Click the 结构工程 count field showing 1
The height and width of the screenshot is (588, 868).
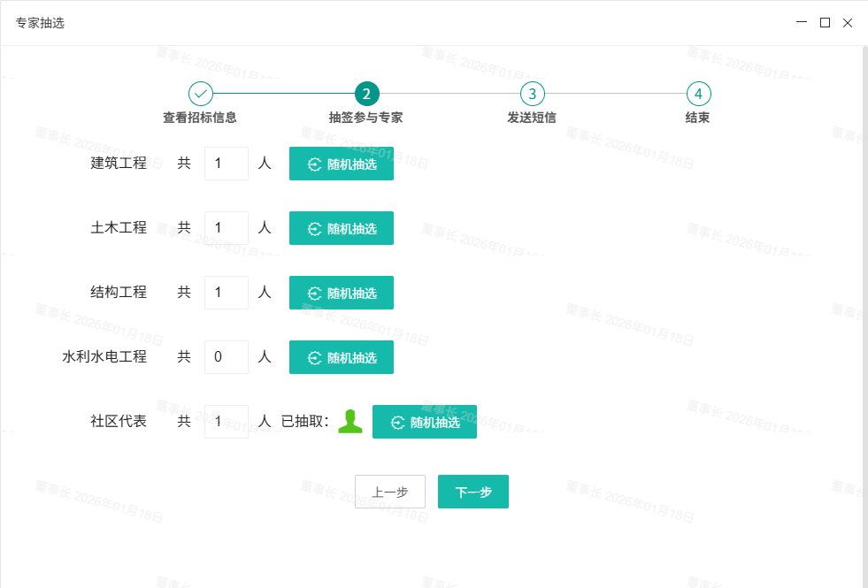click(226, 293)
